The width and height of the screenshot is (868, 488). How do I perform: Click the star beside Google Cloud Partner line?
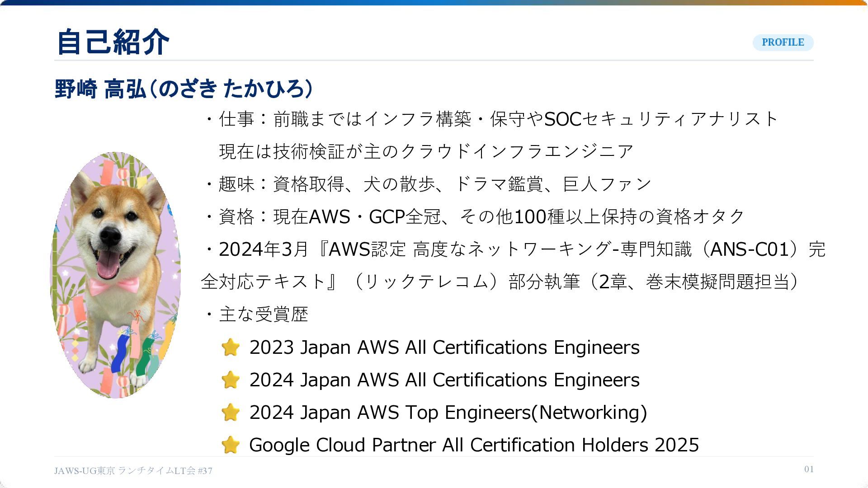pos(231,445)
